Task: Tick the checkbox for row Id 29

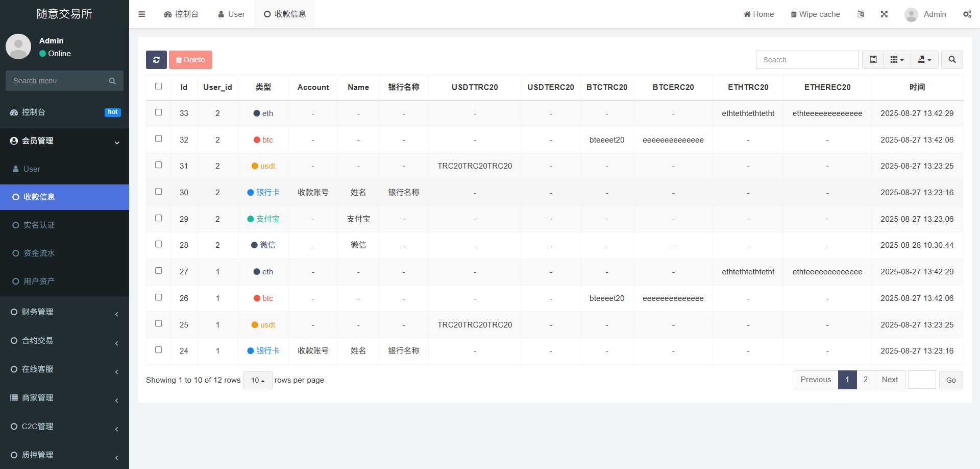Action: click(159, 218)
